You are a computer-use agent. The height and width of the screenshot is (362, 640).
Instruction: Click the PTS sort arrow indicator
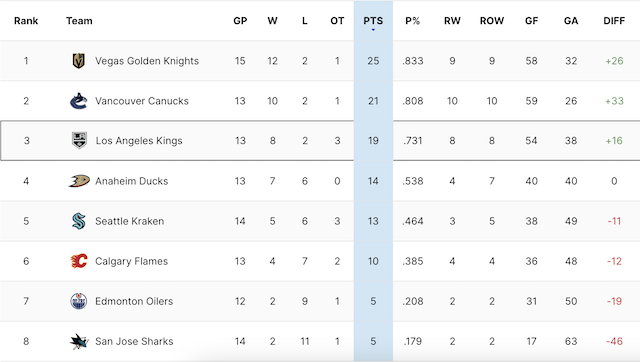(x=373, y=29)
